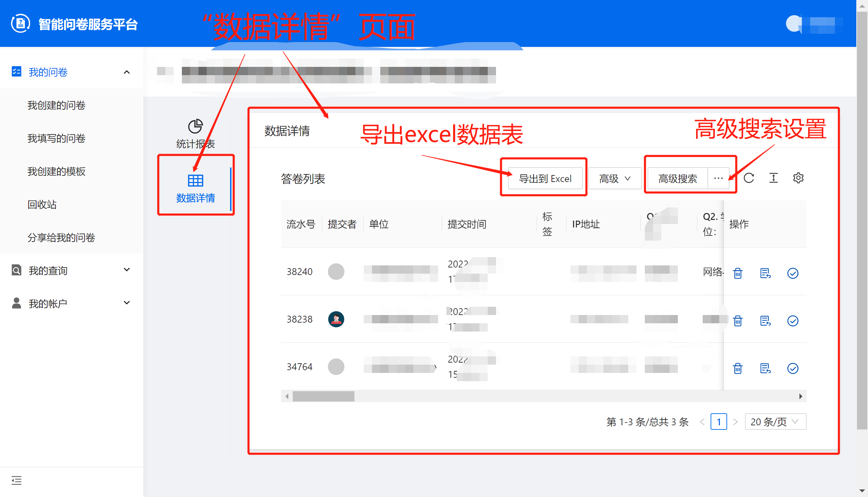Open edit record icon for row 38238
The width and height of the screenshot is (868, 497).
[765, 321]
